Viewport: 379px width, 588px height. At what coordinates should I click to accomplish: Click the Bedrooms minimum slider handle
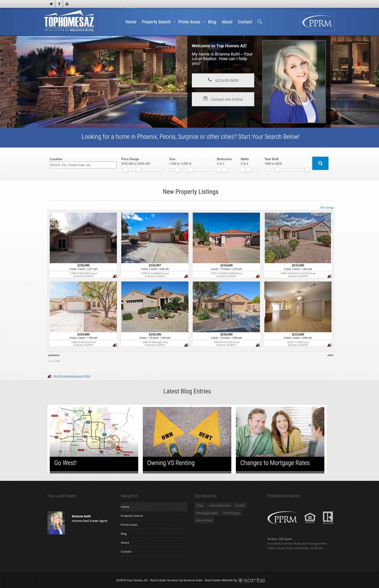pos(219,169)
